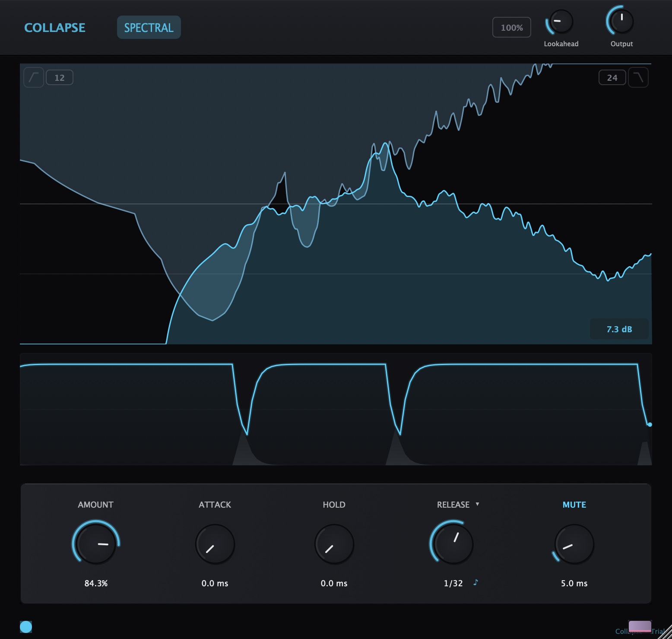Click the AMOUNT knob
Viewport: 672px width, 639px height.
95,544
